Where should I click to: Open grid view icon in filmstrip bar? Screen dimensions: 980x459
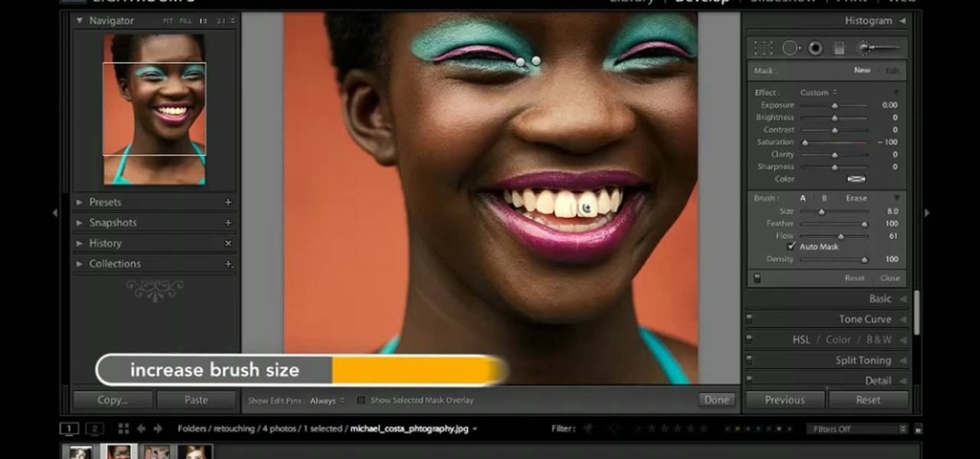coord(123,428)
